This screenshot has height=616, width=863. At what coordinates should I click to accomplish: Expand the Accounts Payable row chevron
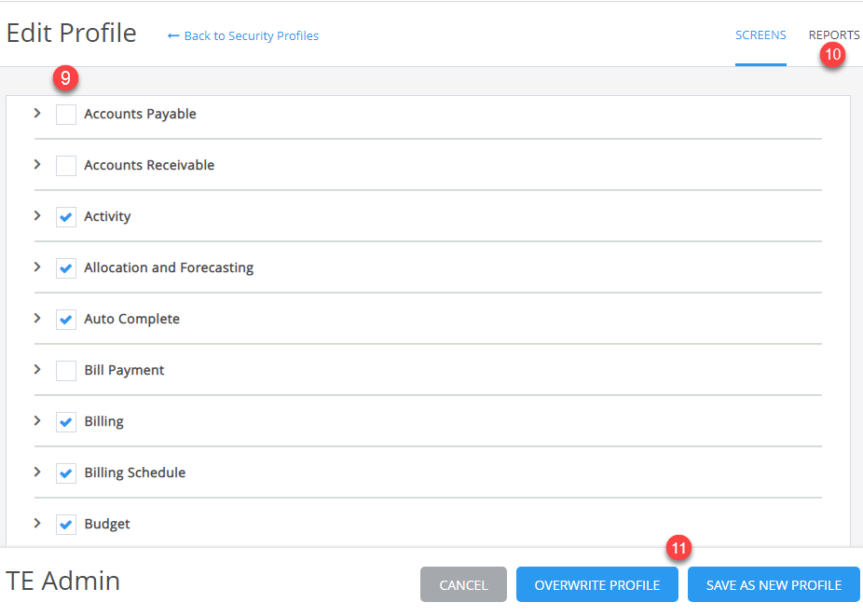(37, 114)
